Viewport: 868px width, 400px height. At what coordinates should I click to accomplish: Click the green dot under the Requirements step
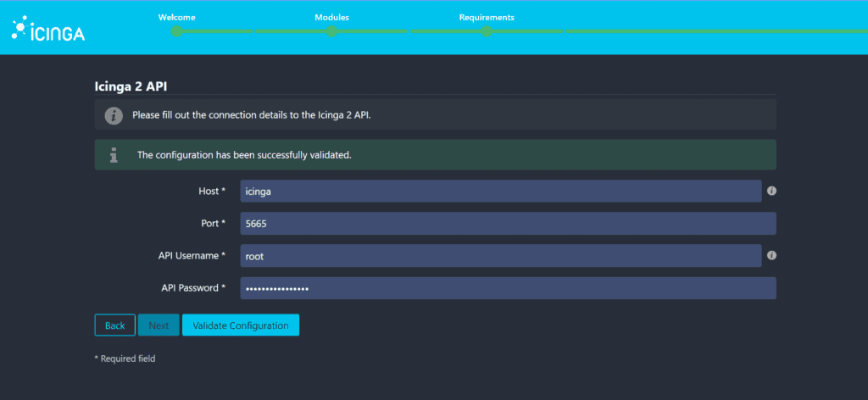pyautogui.click(x=487, y=31)
